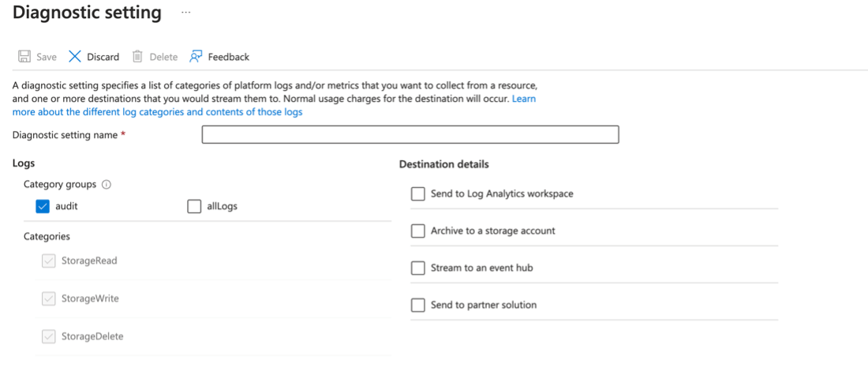This screenshot has width=868, height=371.
Task: Focus the Diagnostic setting name field
Action: click(x=410, y=135)
